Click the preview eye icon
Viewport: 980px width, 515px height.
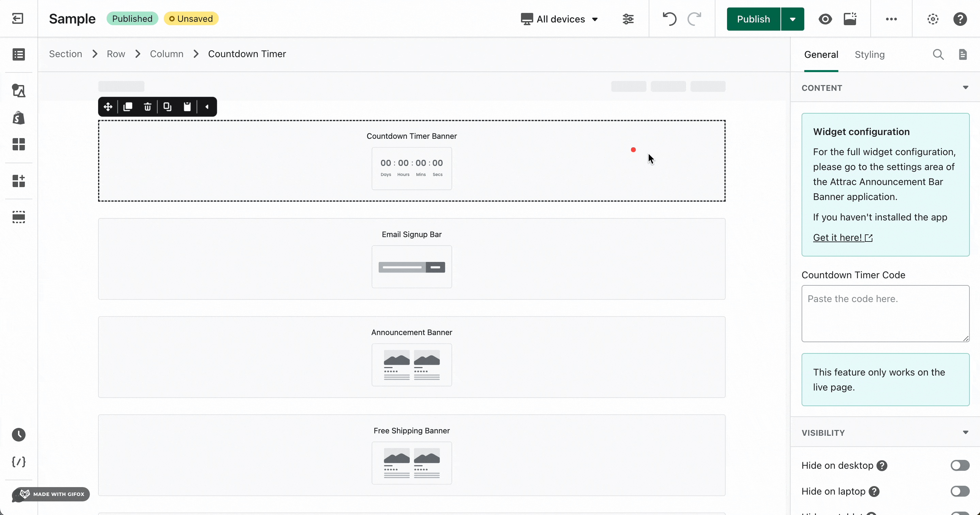click(x=825, y=19)
